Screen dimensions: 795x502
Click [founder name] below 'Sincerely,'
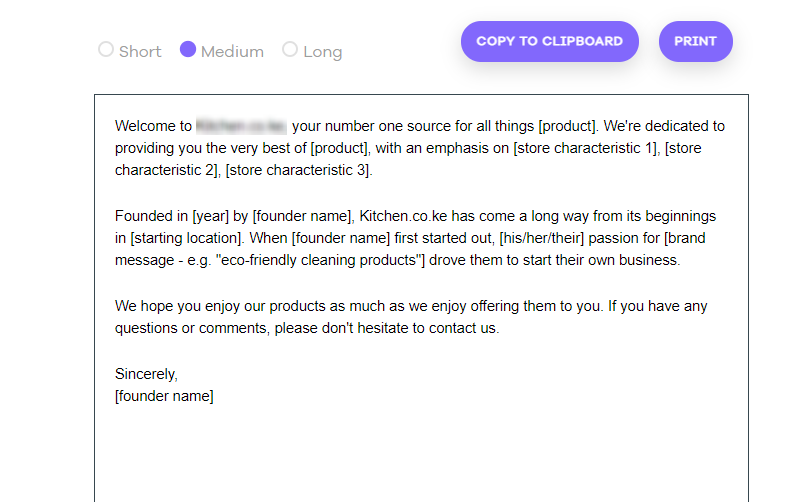pyautogui.click(x=164, y=396)
